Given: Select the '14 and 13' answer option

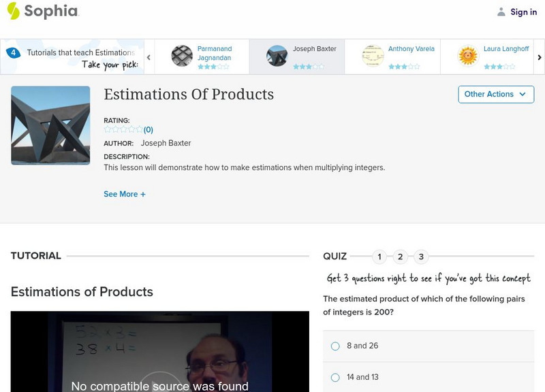Looking at the screenshot, I should 335,377.
